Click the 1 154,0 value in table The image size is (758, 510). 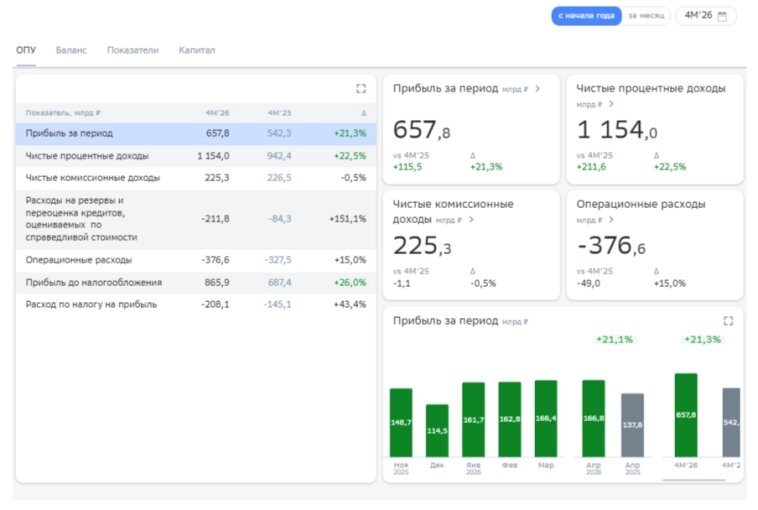coord(213,156)
